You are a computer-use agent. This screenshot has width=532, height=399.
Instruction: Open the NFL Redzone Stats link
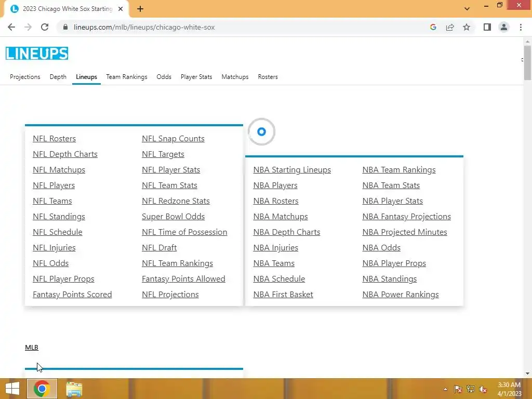tap(176, 201)
